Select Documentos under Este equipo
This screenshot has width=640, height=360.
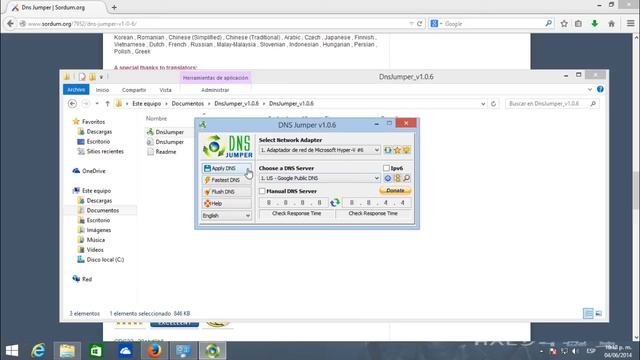(x=102, y=210)
